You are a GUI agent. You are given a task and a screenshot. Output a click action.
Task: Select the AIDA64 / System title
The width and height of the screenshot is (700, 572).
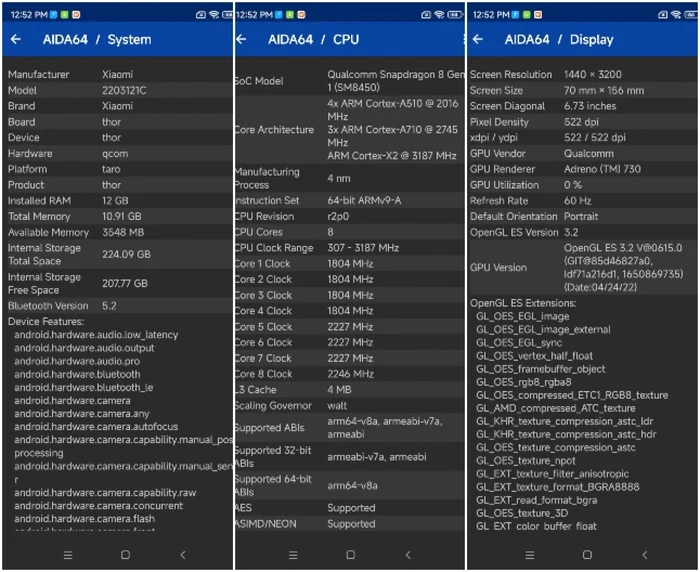click(97, 40)
